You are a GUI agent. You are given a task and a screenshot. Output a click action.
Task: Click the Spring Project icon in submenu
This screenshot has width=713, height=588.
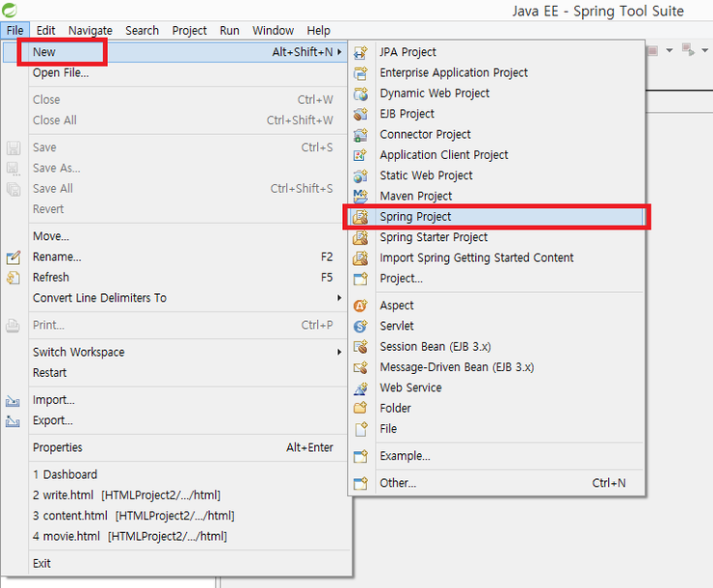click(360, 217)
